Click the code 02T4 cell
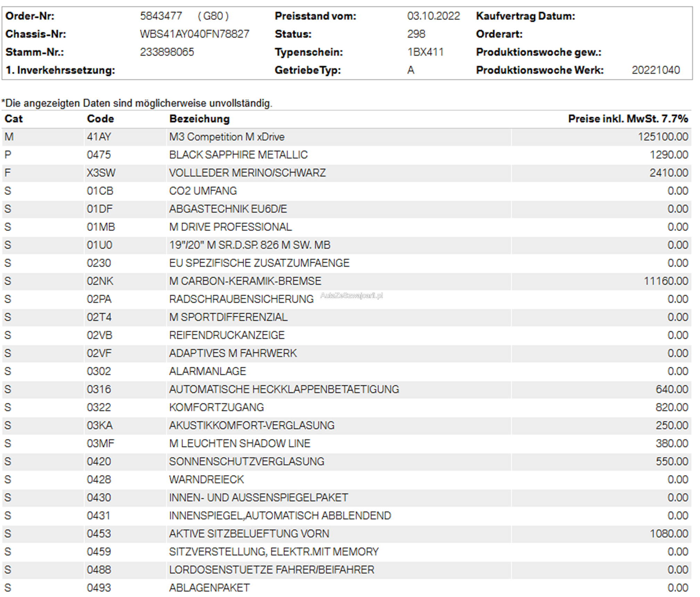Image resolution: width=700 pixels, height=597 pixels. click(99, 317)
